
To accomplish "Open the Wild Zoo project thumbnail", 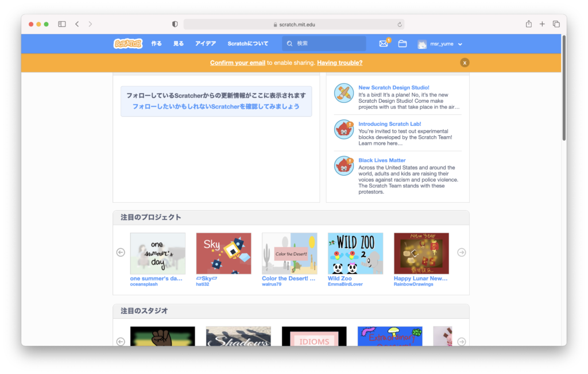I will 355,253.
